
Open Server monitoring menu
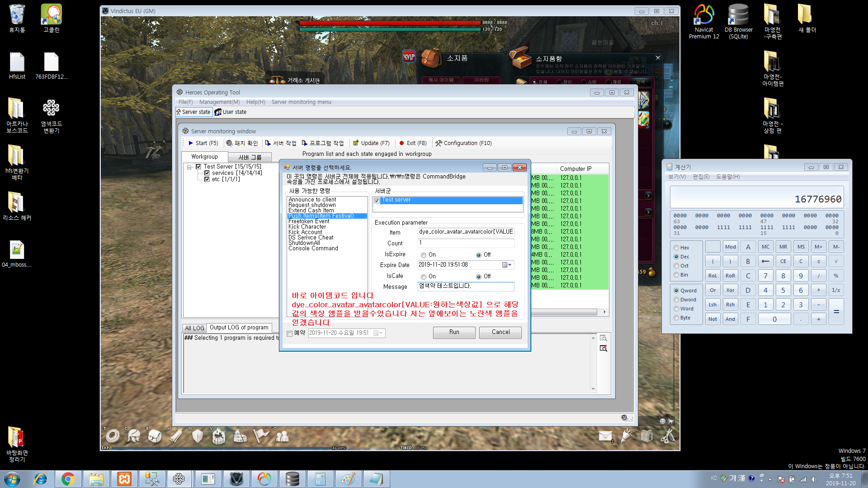pyautogui.click(x=302, y=102)
